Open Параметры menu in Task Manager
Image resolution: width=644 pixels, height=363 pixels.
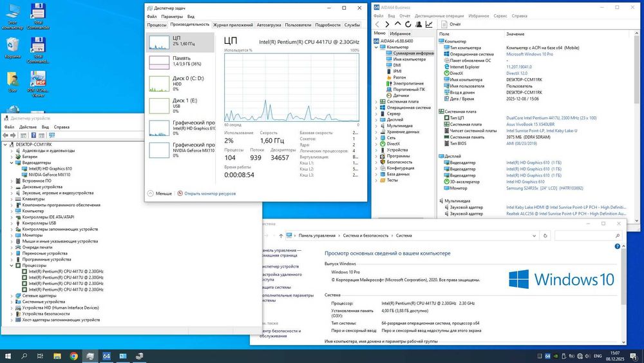(172, 17)
